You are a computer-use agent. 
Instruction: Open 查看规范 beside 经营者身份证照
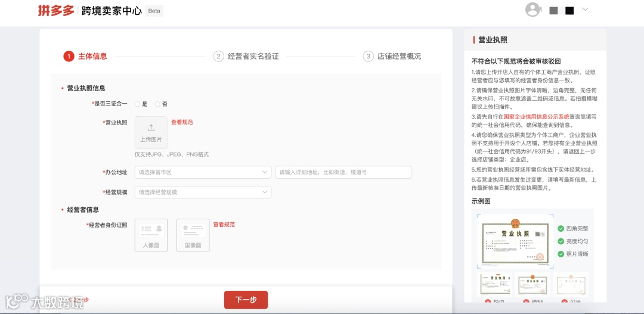coord(224,225)
